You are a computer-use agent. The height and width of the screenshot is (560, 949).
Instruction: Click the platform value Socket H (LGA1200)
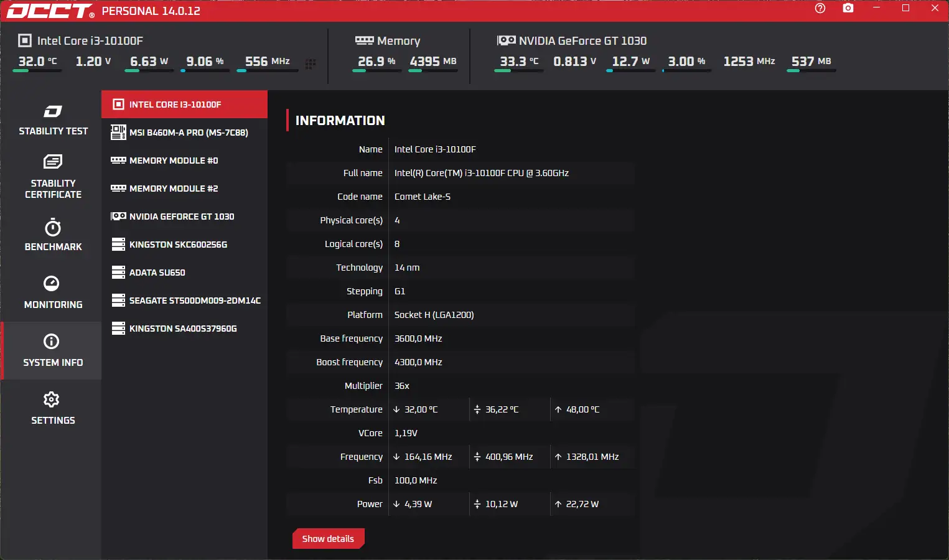(x=434, y=315)
